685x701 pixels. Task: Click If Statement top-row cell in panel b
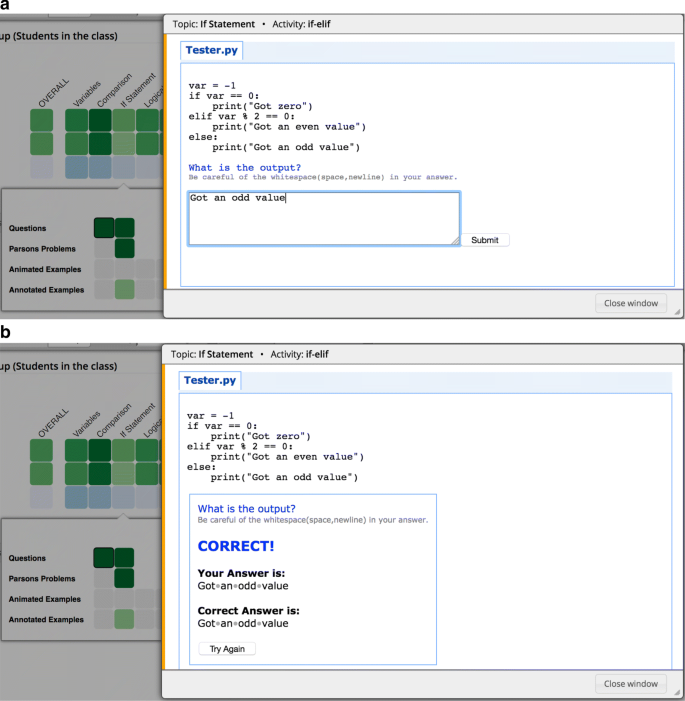click(x=123, y=450)
